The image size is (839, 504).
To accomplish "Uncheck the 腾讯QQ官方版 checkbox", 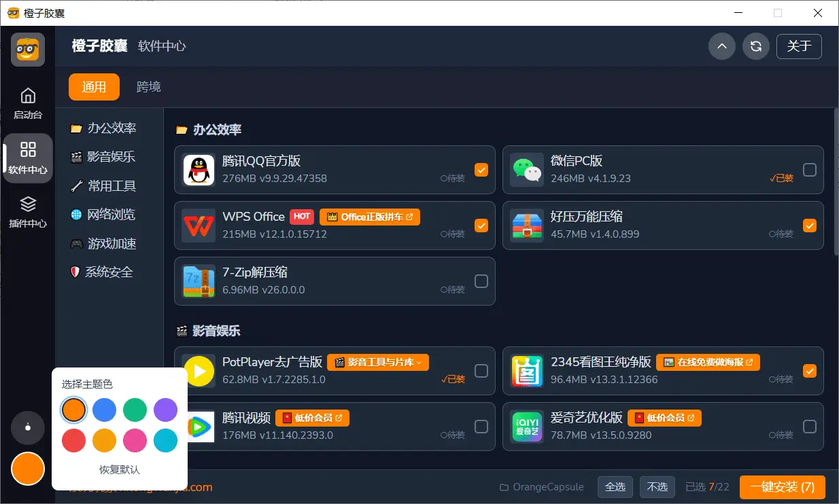I will click(x=481, y=170).
